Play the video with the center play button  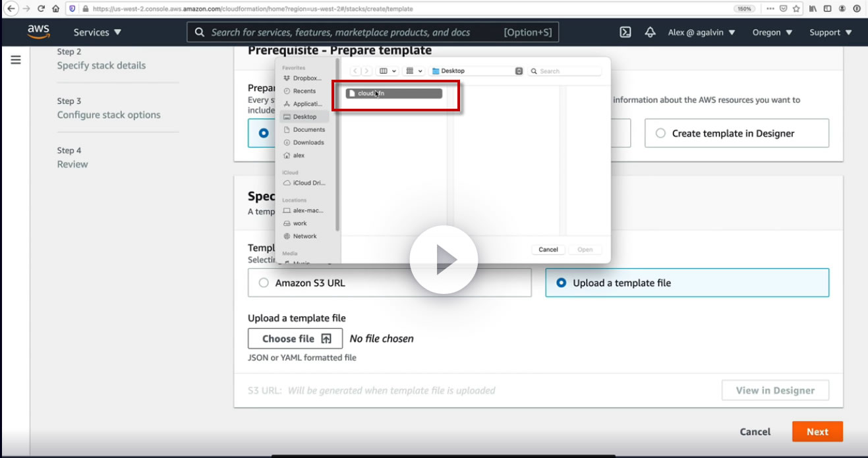(x=444, y=260)
